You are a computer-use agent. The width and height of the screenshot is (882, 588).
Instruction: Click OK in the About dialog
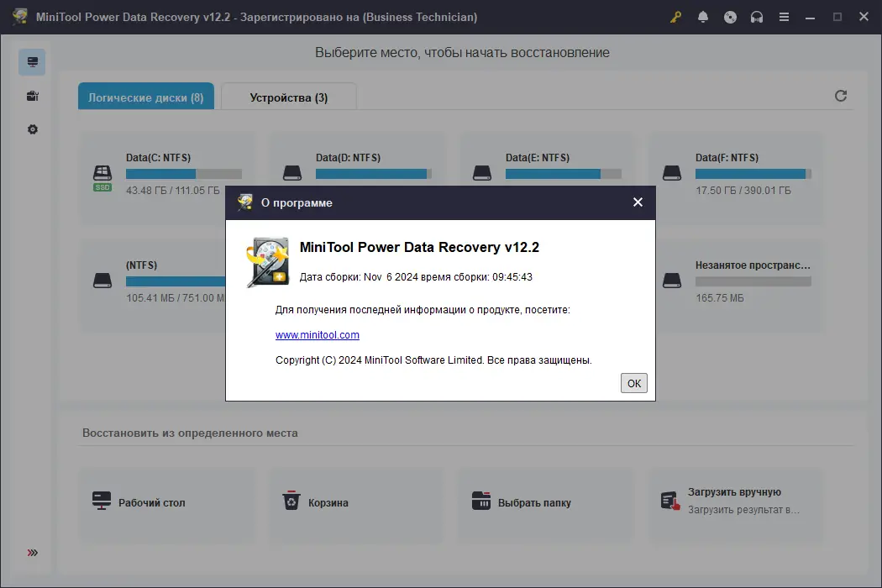point(634,383)
